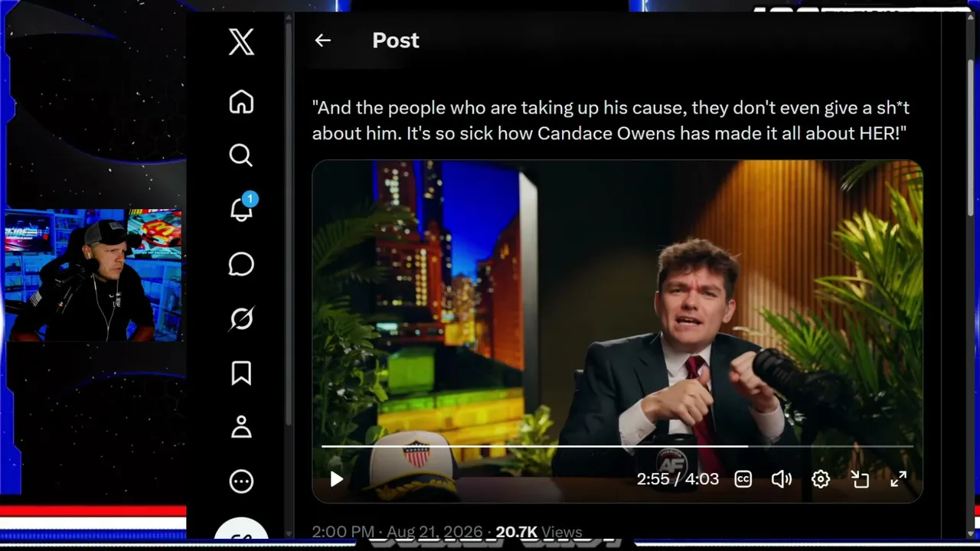
Task: Mute the video volume
Action: click(781, 479)
